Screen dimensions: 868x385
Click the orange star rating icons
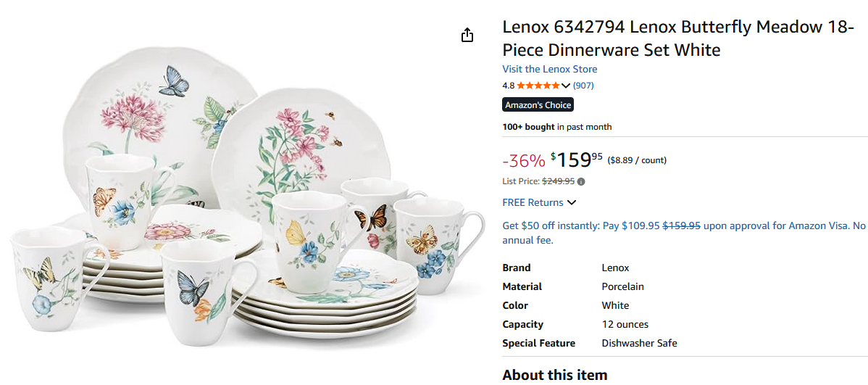coord(538,86)
